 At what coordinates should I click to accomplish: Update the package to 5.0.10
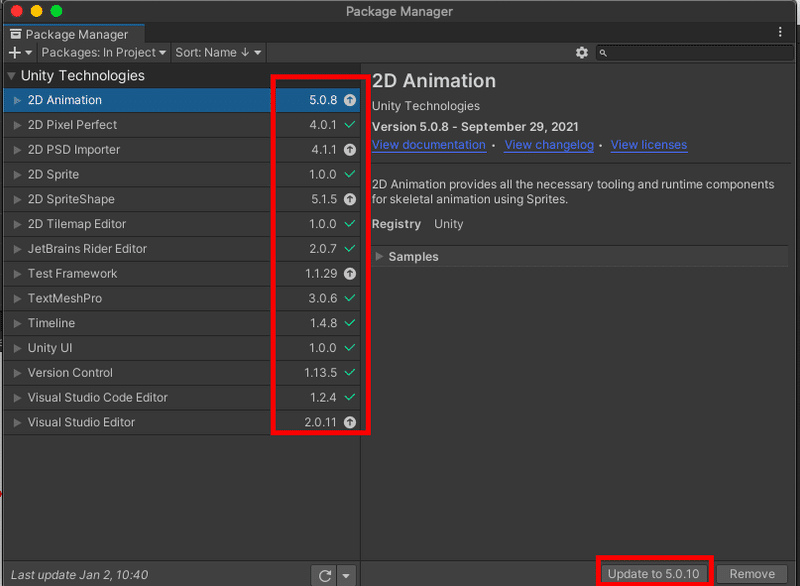pyautogui.click(x=653, y=574)
